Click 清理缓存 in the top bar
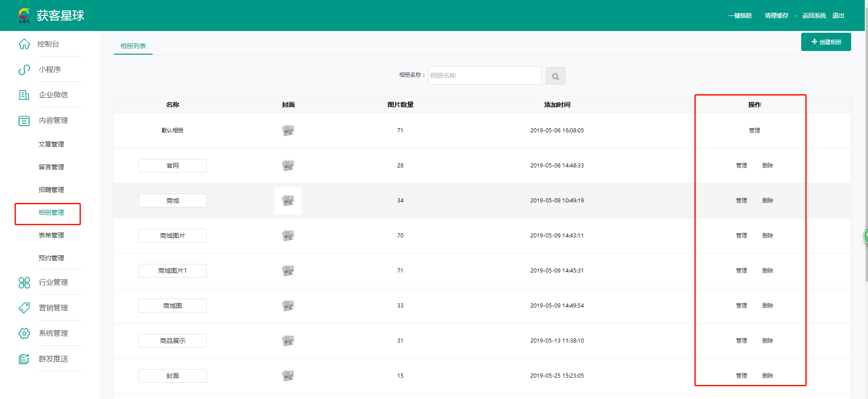This screenshot has height=399, width=868. (776, 15)
